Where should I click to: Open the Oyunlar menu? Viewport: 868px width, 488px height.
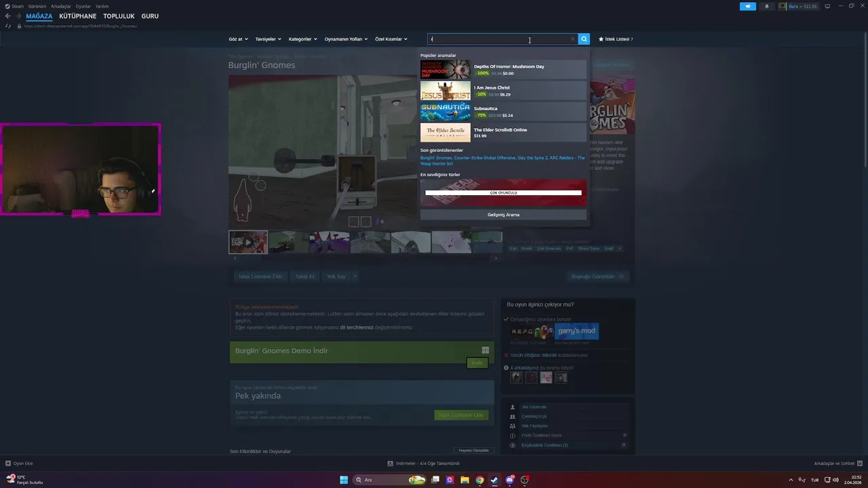click(x=83, y=6)
